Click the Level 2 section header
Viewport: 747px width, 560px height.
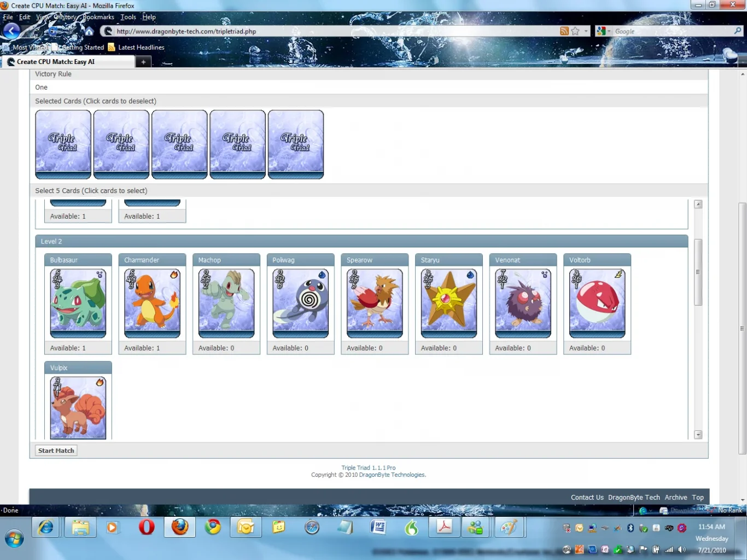click(361, 241)
